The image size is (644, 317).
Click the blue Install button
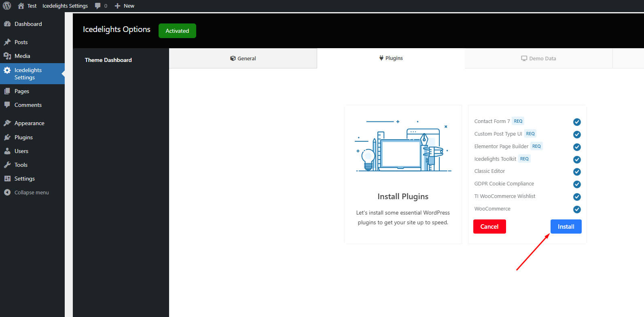click(x=566, y=226)
